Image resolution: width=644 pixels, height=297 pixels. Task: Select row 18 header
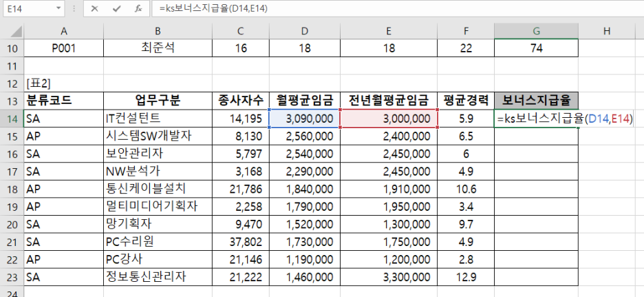pyautogui.click(x=12, y=190)
